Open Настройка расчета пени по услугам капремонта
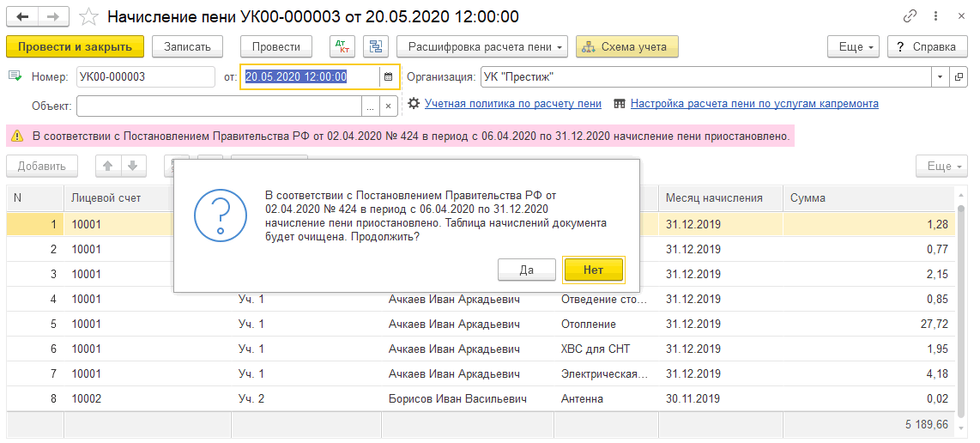 [753, 104]
